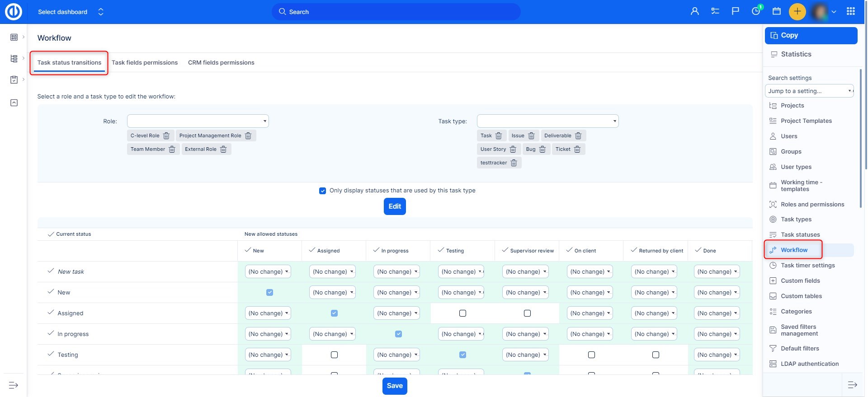Expand the Task type dropdown
This screenshot has width=868, height=397.
point(547,121)
